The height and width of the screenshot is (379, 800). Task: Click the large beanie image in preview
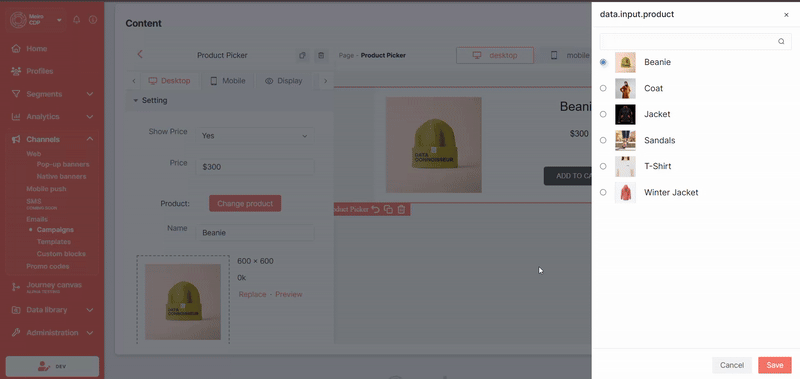tap(434, 145)
